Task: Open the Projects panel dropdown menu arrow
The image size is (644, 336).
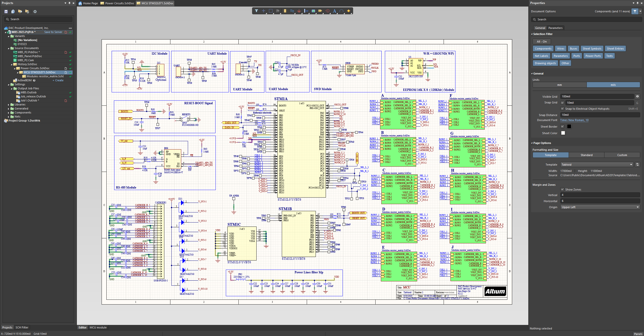Action: click(x=65, y=3)
